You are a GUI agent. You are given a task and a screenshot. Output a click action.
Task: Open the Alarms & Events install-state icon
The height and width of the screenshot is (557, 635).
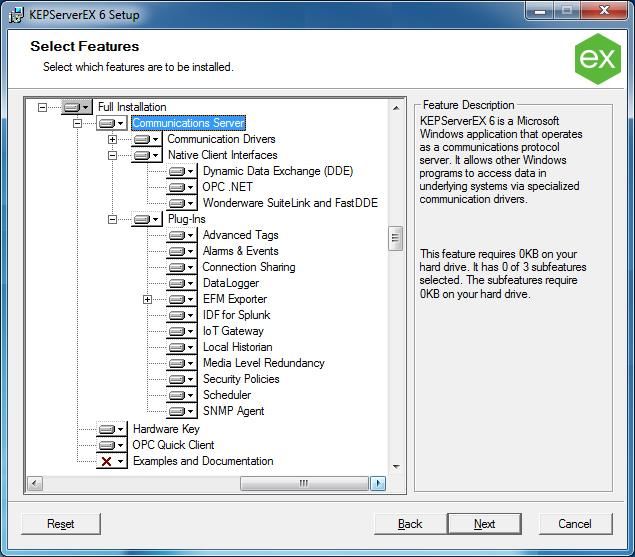pyautogui.click(x=182, y=251)
